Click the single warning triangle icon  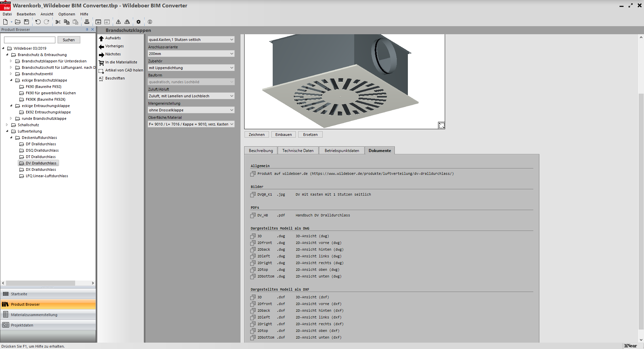point(118,22)
